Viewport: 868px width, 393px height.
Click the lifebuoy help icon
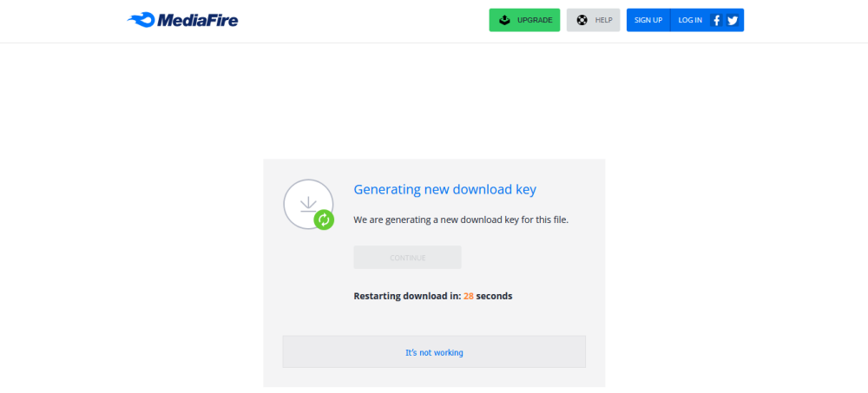coord(582,20)
